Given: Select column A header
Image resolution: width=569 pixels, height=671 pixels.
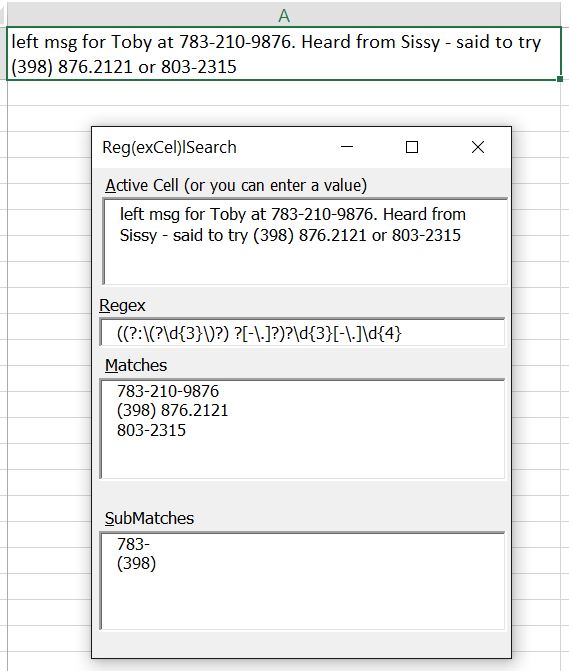Looking at the screenshot, I should coord(284,16).
